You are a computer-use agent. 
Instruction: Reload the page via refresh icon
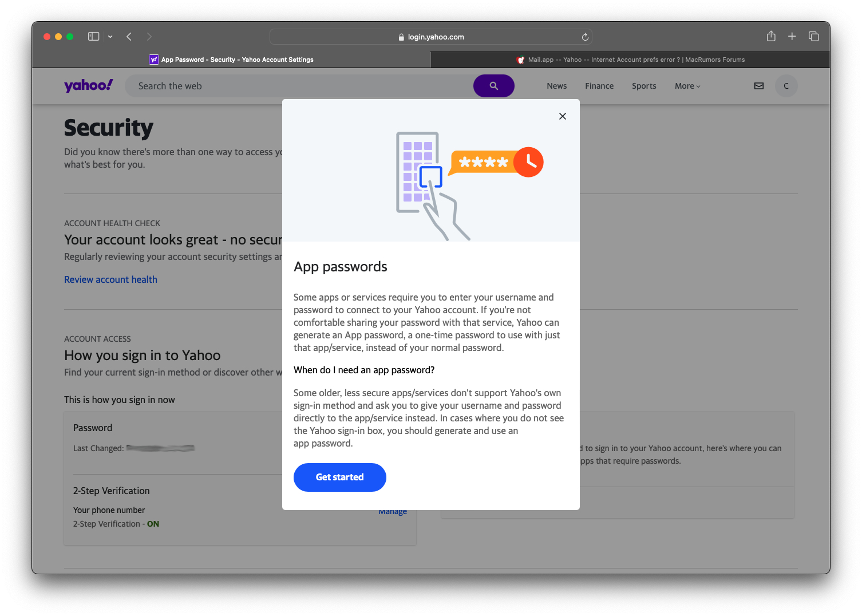[585, 37]
